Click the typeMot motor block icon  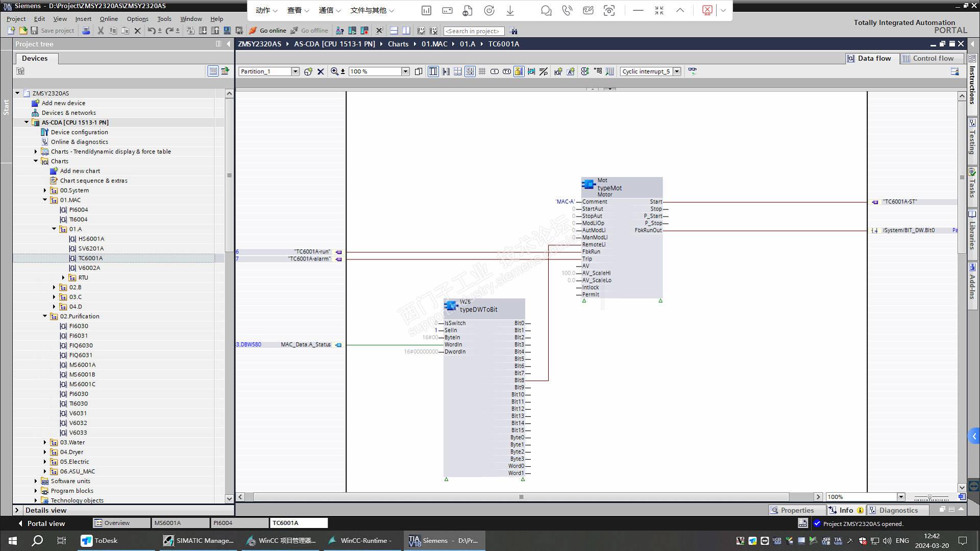coord(589,184)
